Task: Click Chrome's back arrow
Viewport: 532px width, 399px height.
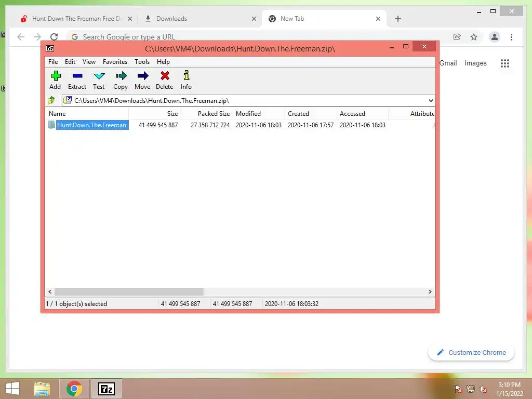Action: click(21, 37)
